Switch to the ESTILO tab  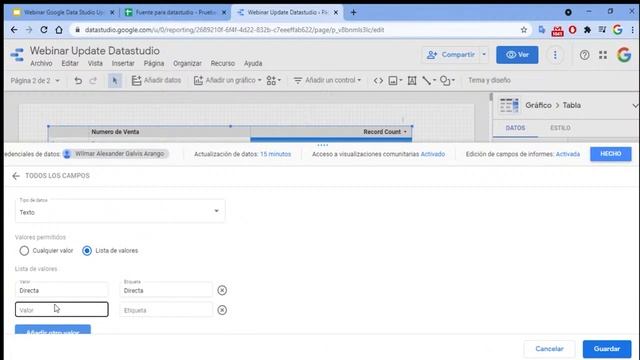[x=560, y=128]
